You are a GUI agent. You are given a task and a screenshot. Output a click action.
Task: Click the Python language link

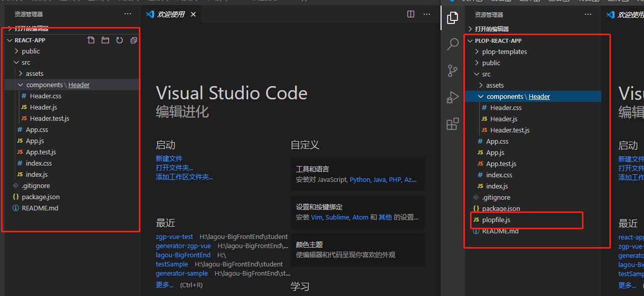click(360, 180)
